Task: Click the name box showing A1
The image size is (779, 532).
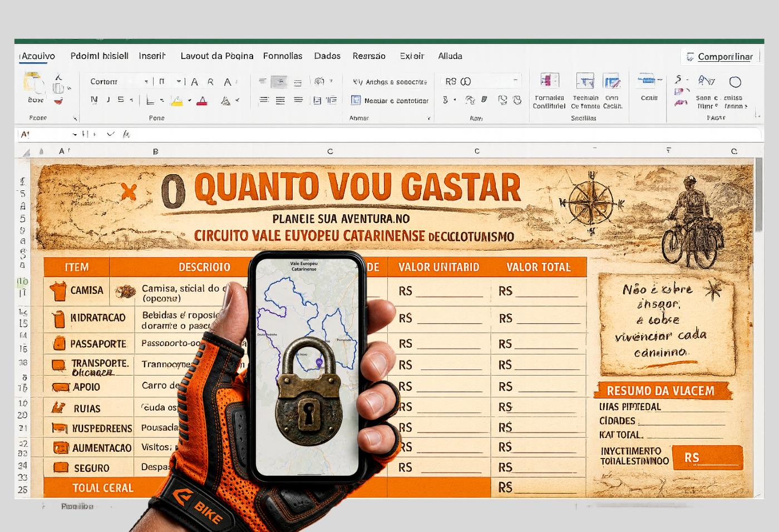Action: point(45,134)
